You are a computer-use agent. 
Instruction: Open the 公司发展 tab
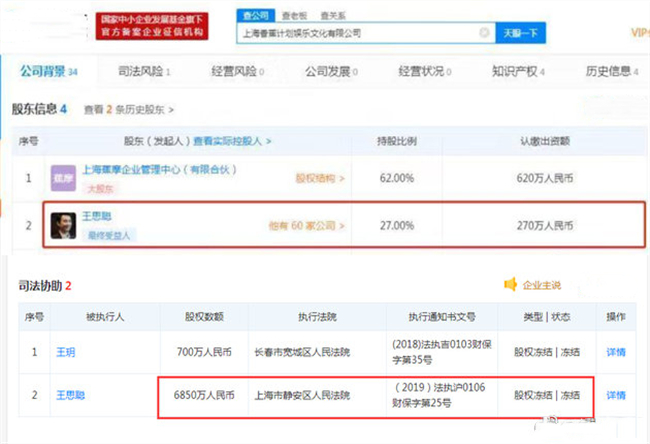[331, 71]
